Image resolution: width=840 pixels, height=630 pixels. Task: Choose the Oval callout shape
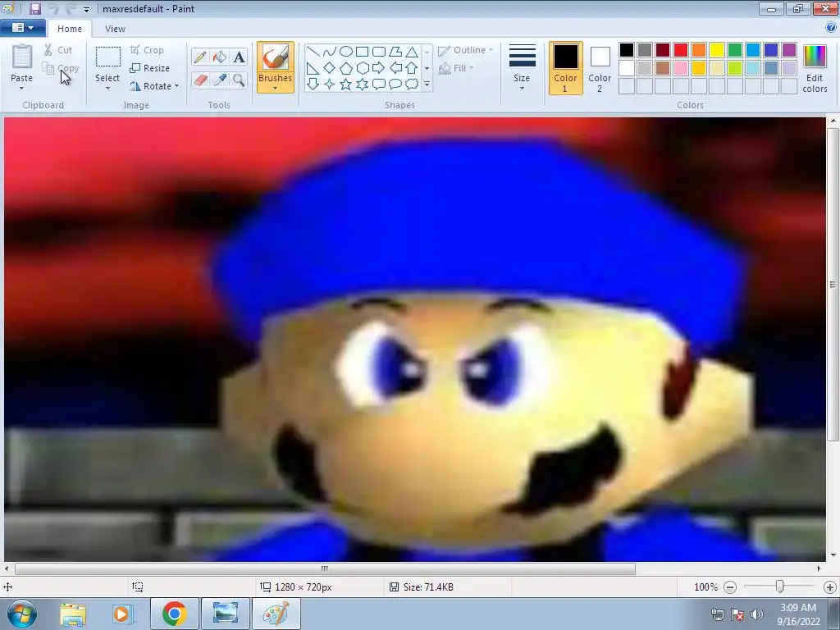click(395, 84)
